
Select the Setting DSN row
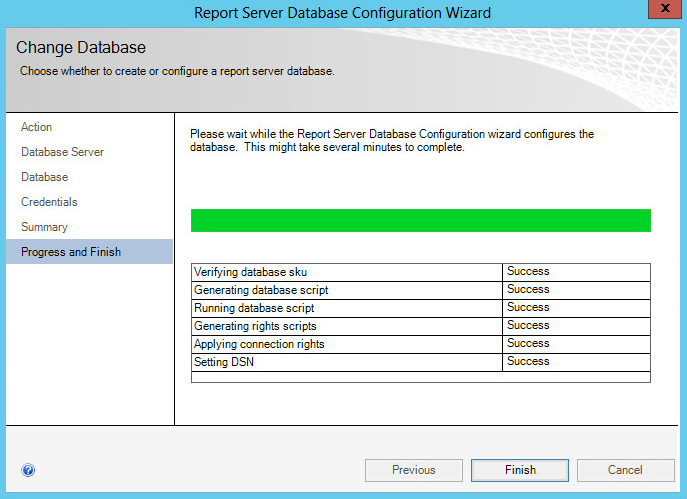(x=421, y=362)
